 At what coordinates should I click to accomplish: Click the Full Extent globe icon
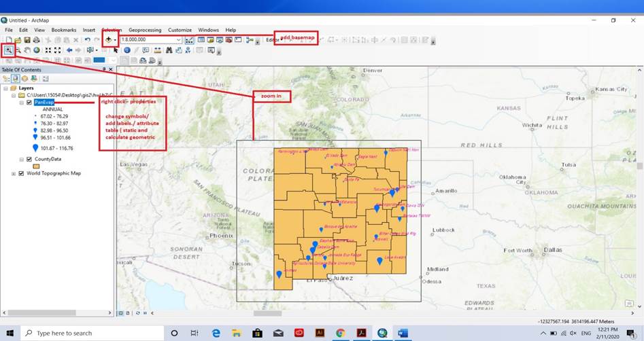[x=37, y=50]
